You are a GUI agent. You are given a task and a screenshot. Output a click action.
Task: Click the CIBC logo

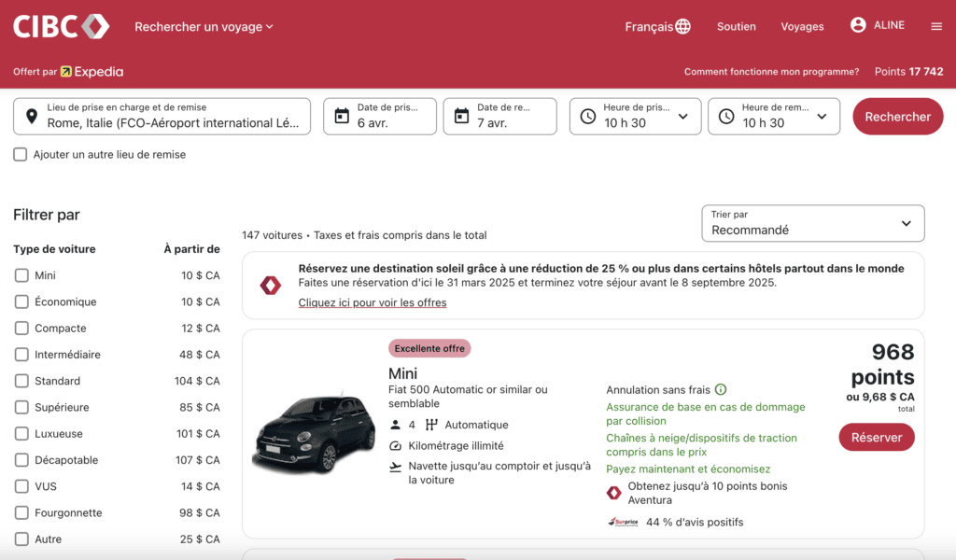[61, 26]
